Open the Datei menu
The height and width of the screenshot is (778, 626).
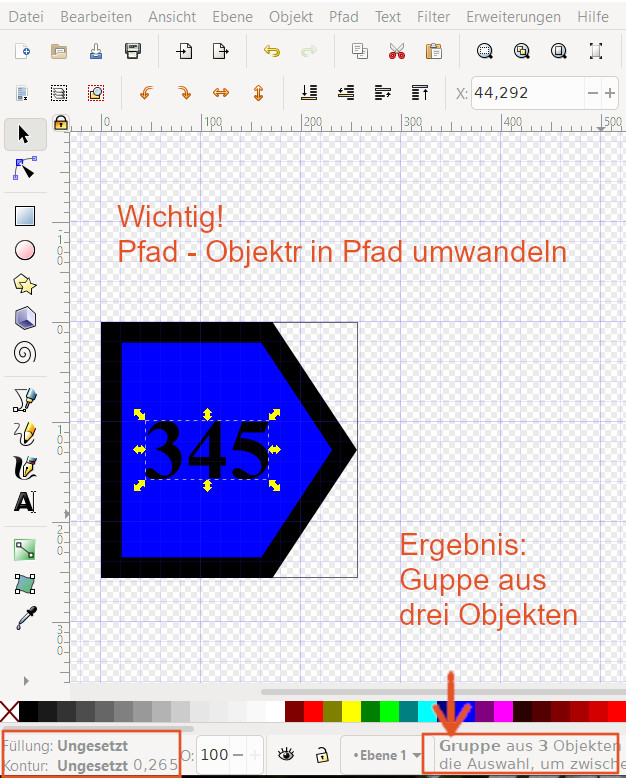(26, 17)
